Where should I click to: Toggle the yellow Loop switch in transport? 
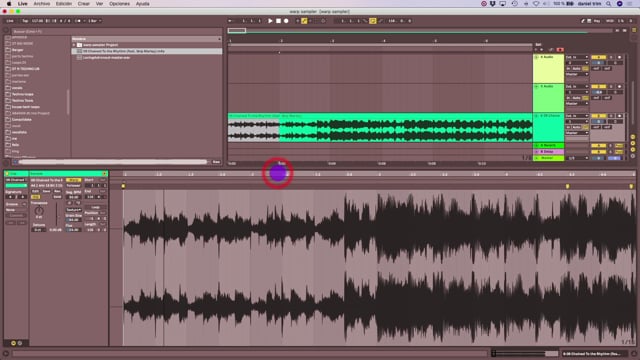coord(373,21)
